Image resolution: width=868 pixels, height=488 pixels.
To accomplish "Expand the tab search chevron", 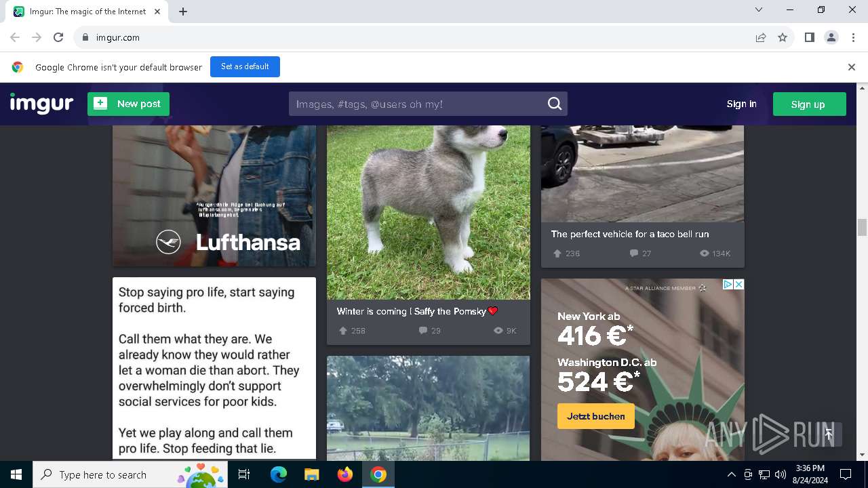I will point(759,9).
